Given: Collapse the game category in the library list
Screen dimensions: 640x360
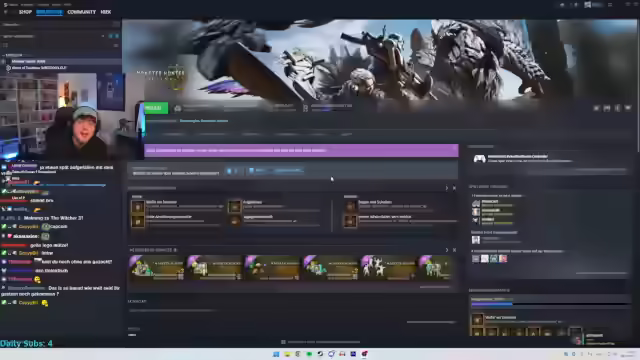Looking at the screenshot, I should [4, 55].
